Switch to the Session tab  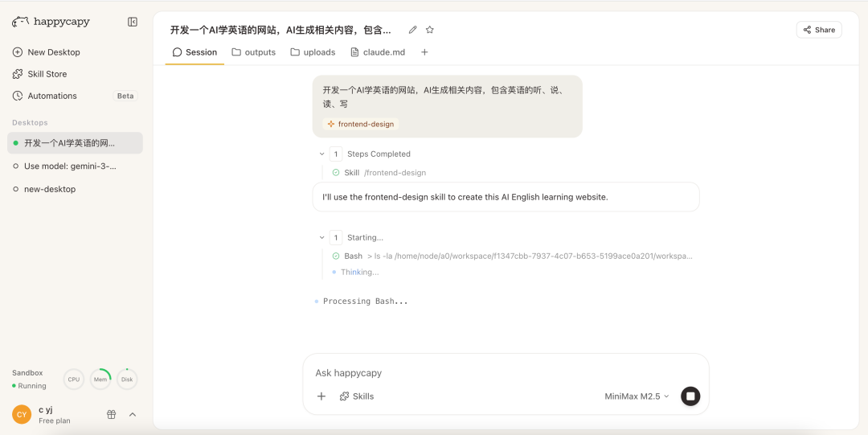194,52
